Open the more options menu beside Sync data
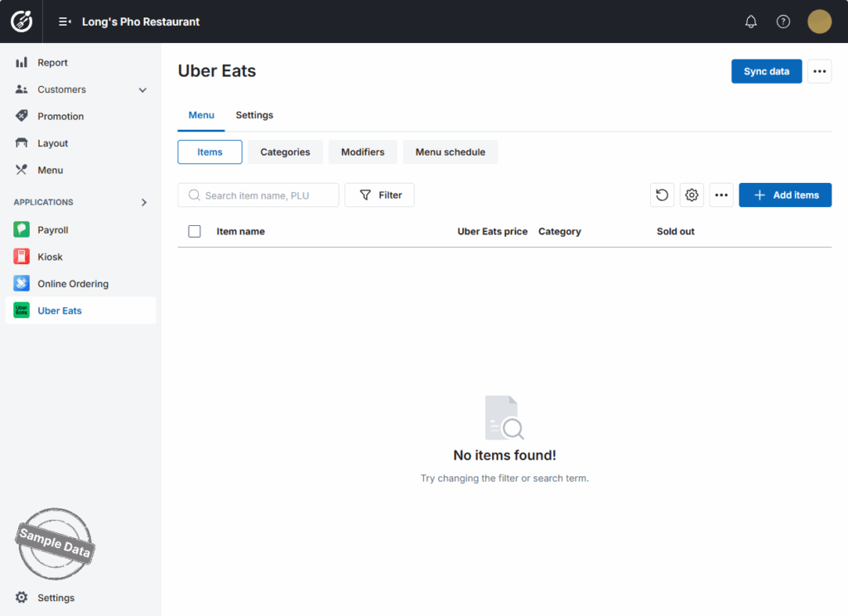This screenshot has width=848, height=616. point(820,71)
